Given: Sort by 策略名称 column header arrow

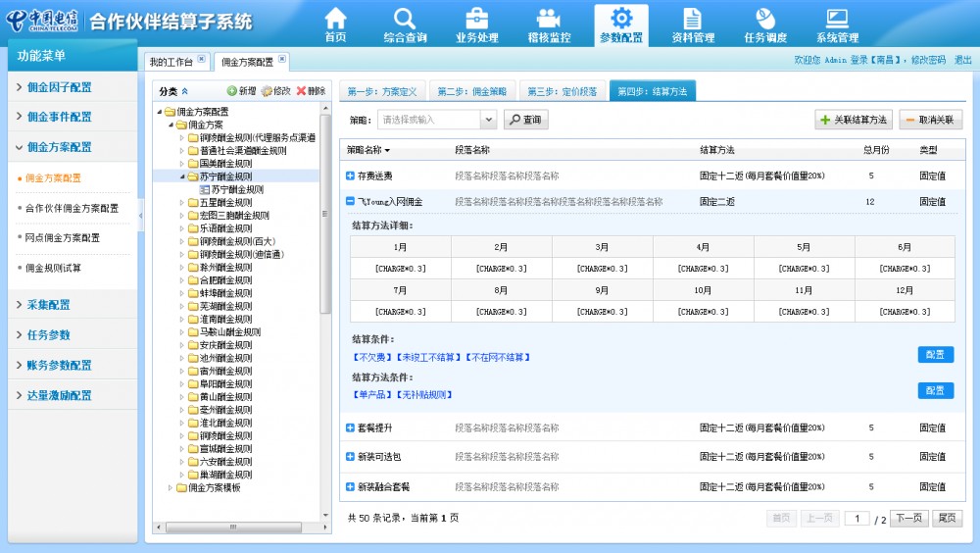Looking at the screenshot, I should (x=387, y=151).
